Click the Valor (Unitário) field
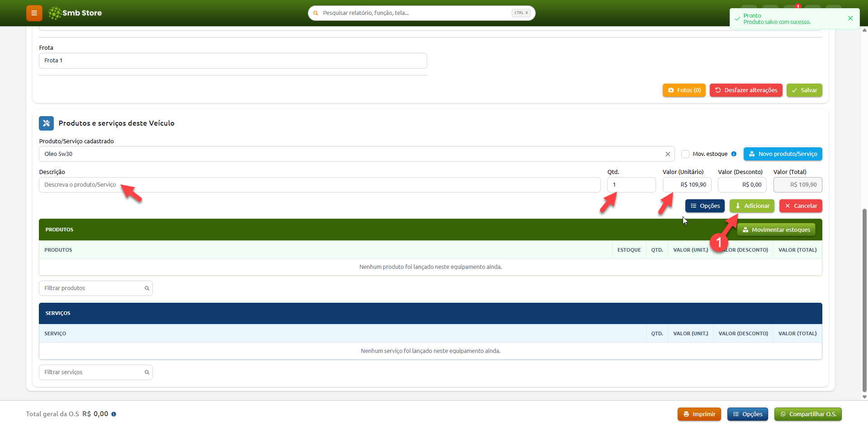The image size is (868, 427). coord(687,185)
